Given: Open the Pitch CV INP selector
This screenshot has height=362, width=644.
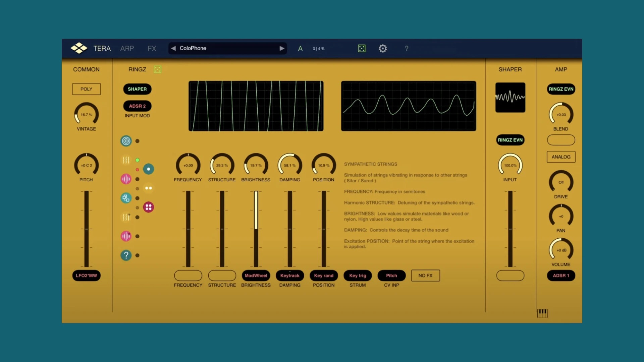Looking at the screenshot, I should (x=391, y=276).
